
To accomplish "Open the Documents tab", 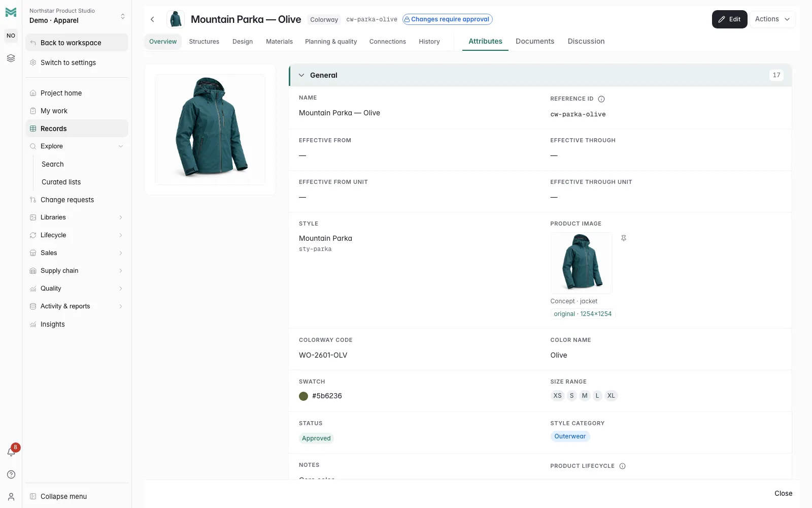I will point(535,41).
